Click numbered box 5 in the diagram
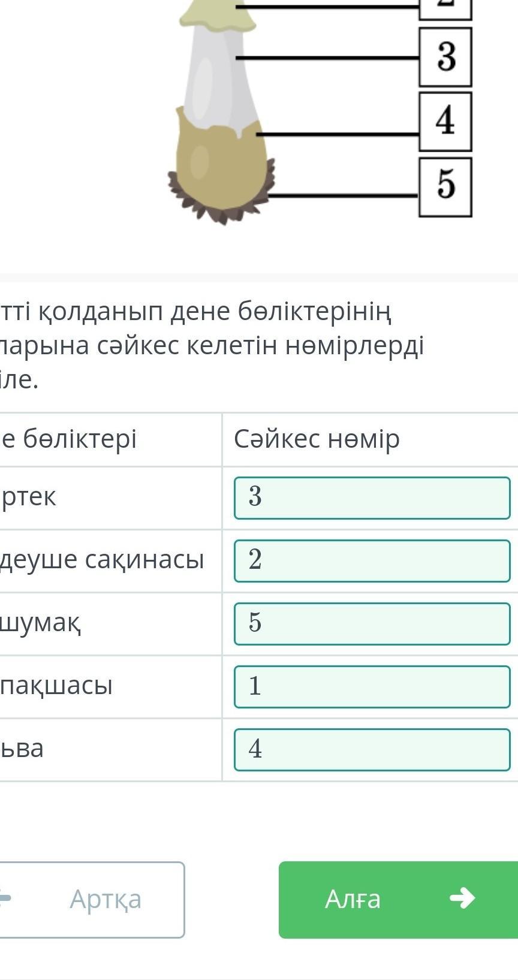Viewport: 518px width, 980px height. pos(445,186)
